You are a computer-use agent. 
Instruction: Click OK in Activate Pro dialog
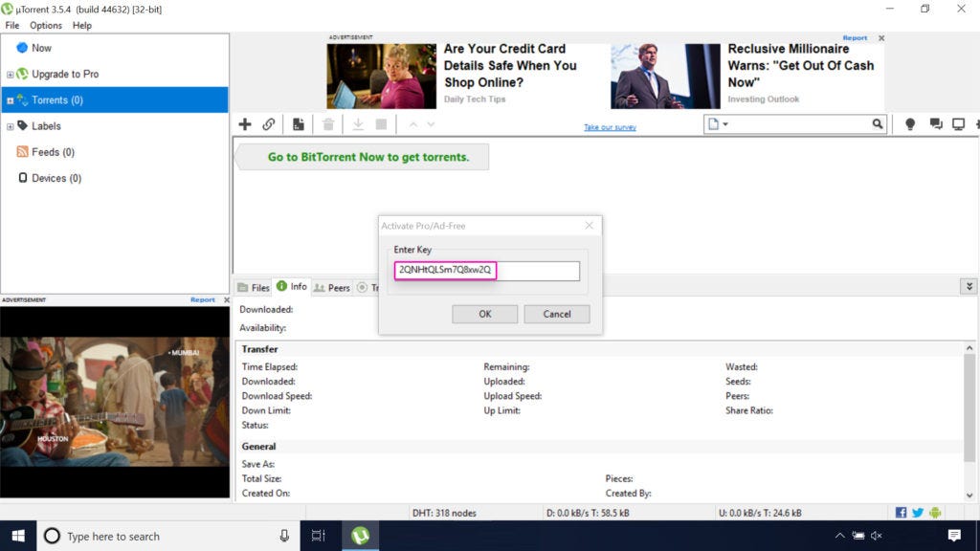(485, 314)
